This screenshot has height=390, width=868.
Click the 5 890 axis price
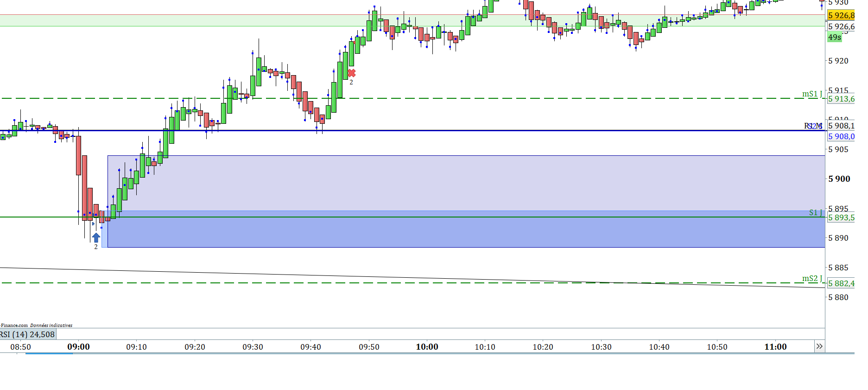click(x=838, y=238)
